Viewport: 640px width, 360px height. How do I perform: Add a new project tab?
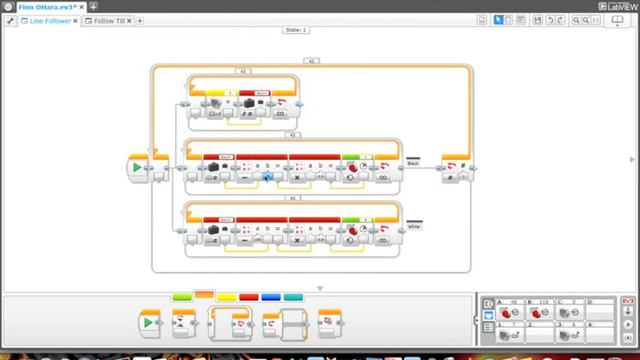(93, 7)
